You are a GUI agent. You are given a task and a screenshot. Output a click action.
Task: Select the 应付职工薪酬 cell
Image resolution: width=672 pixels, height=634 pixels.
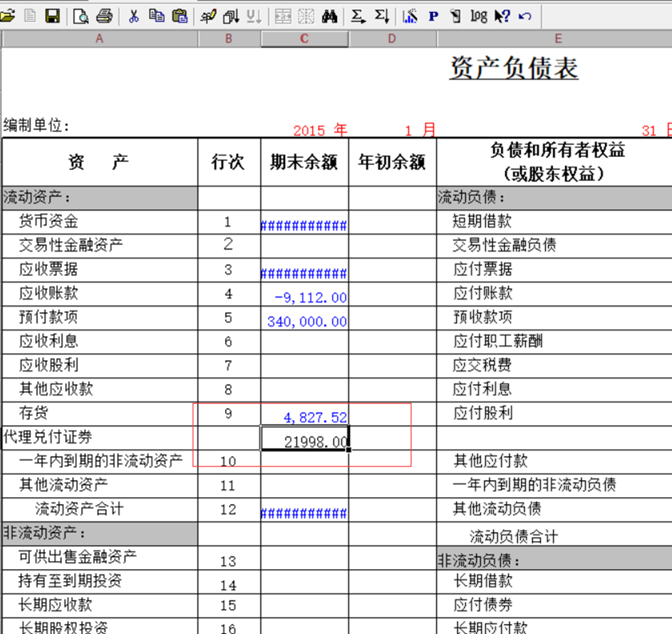tap(554, 342)
